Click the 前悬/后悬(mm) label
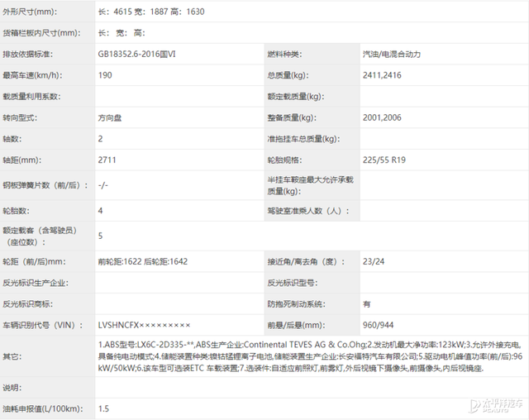The width and height of the screenshot is (529, 420). [x=296, y=325]
